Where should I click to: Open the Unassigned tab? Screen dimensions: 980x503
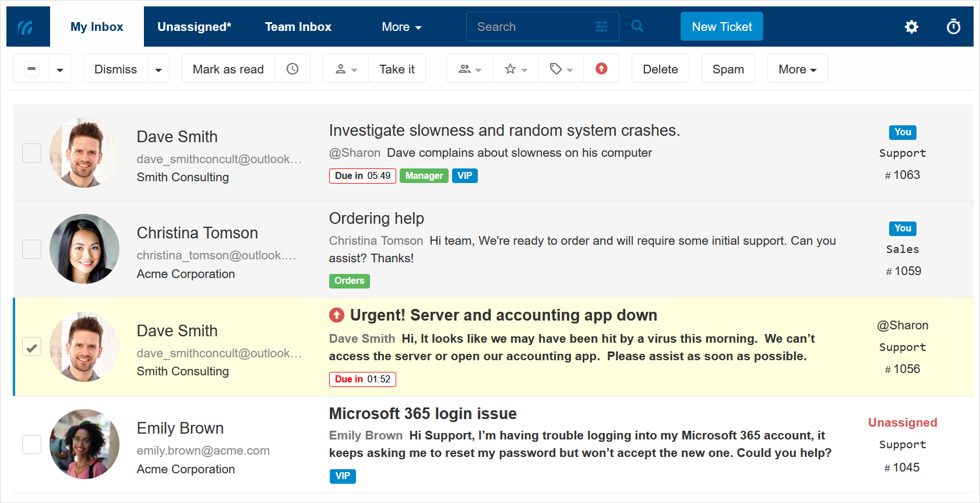tap(194, 27)
